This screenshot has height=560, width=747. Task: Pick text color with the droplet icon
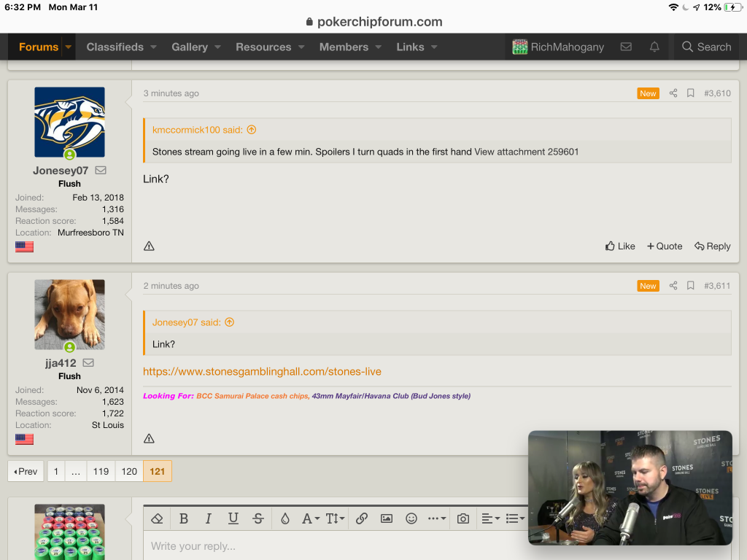pyautogui.click(x=285, y=518)
